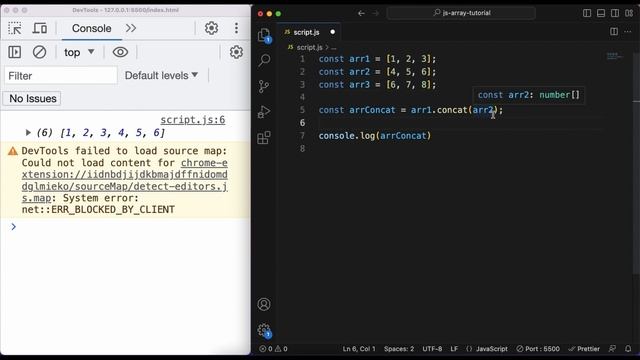
Task: Open the script.js:6 source link
Action: click(x=193, y=120)
